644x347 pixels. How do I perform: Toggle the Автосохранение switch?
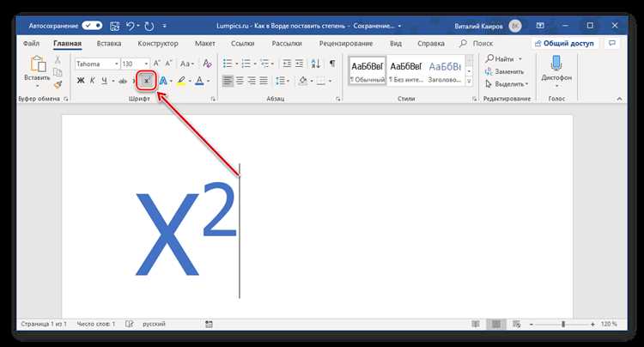pos(92,26)
